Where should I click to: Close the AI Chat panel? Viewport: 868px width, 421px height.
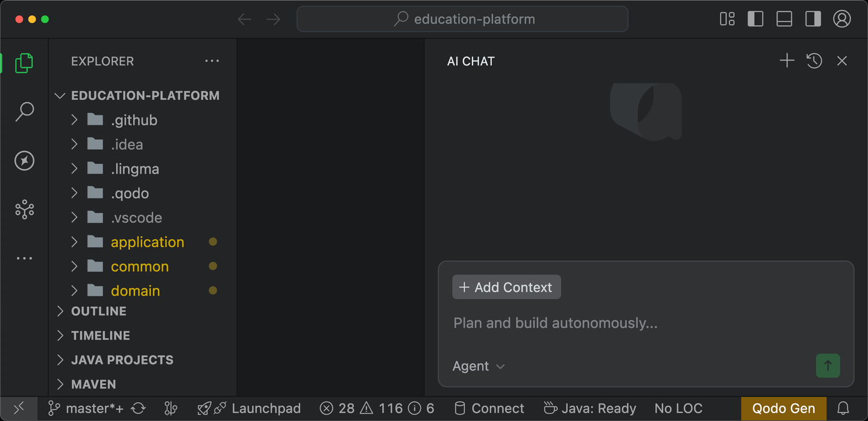(842, 61)
